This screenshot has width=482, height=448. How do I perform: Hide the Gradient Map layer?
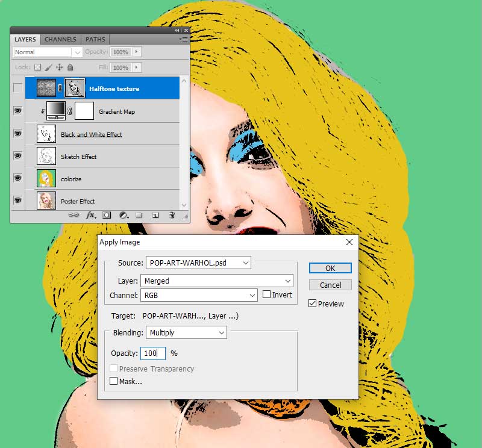coord(18,110)
